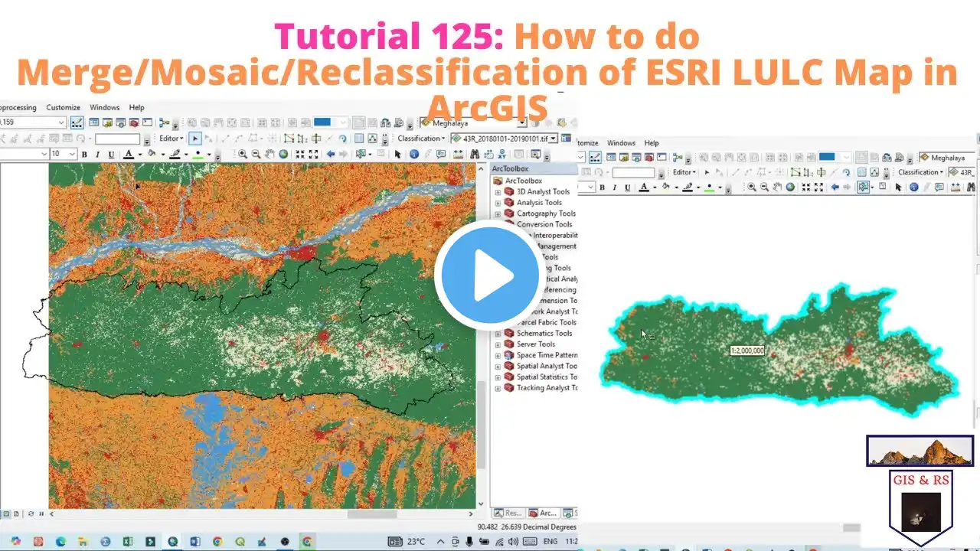Toggle Bold text in right window
Image resolution: width=980 pixels, height=551 pixels.
click(x=602, y=187)
